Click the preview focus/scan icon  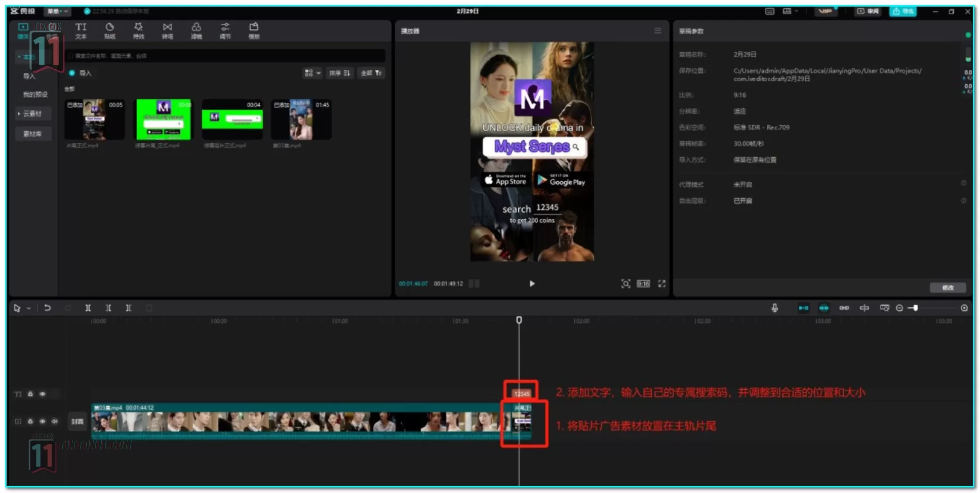(x=625, y=283)
